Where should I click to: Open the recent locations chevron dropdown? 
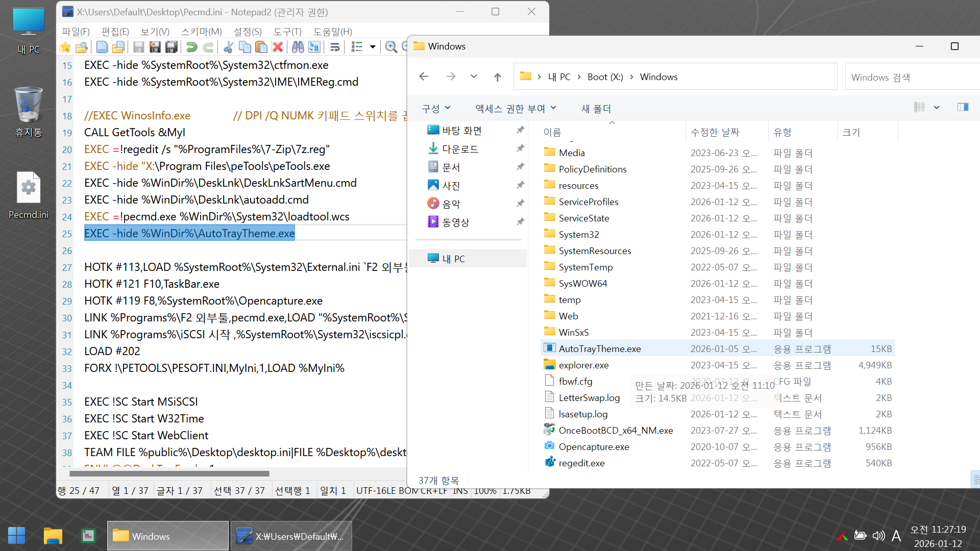point(474,77)
